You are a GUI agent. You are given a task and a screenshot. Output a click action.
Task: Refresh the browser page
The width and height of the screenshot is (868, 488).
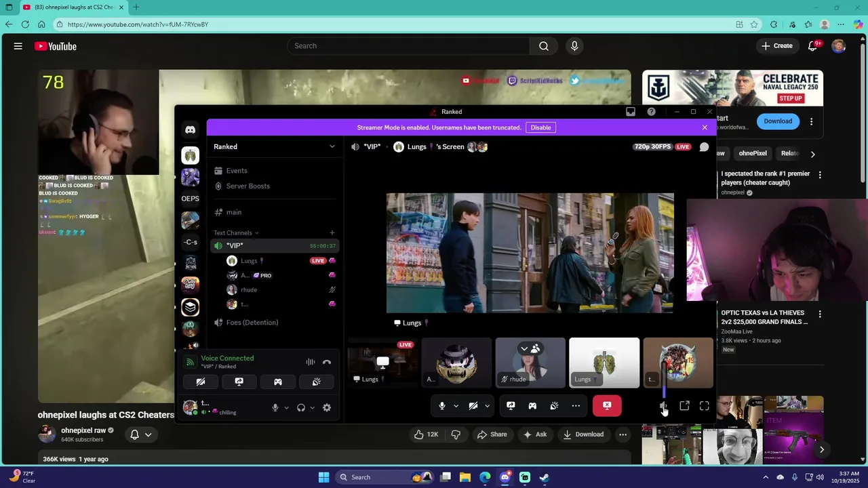click(x=25, y=24)
